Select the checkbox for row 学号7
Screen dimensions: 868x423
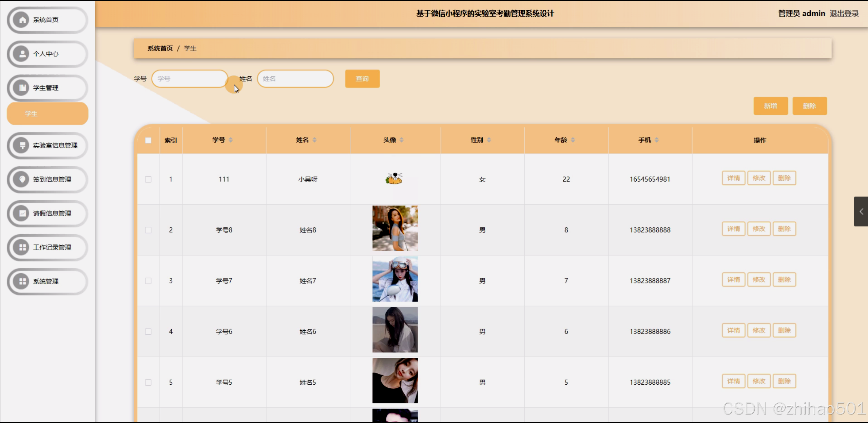coord(148,281)
